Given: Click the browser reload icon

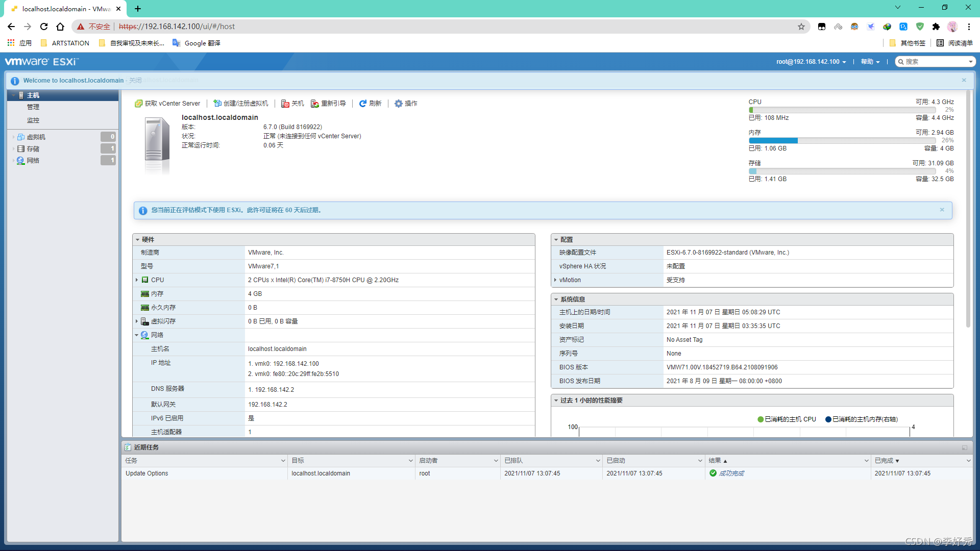Looking at the screenshot, I should pos(44,27).
